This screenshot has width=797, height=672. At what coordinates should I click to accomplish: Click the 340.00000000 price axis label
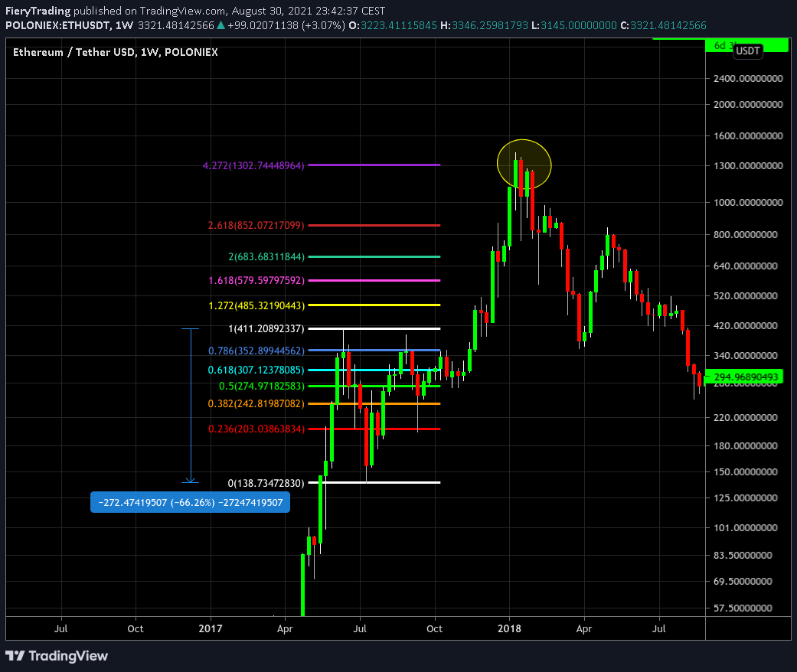(746, 356)
